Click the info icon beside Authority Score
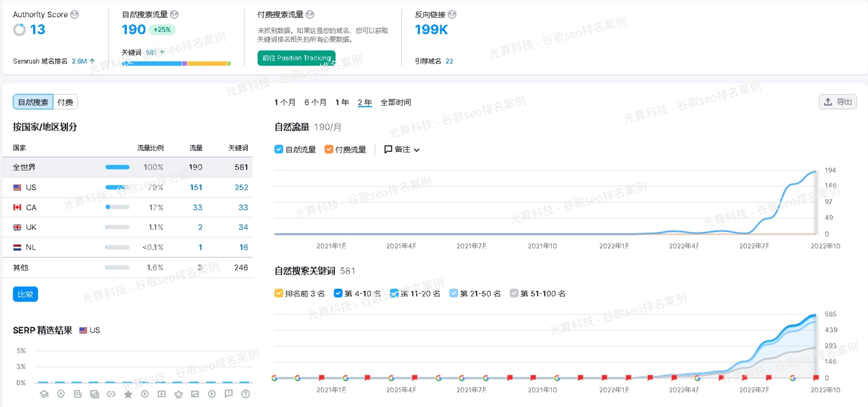The height and width of the screenshot is (407, 868). click(75, 14)
